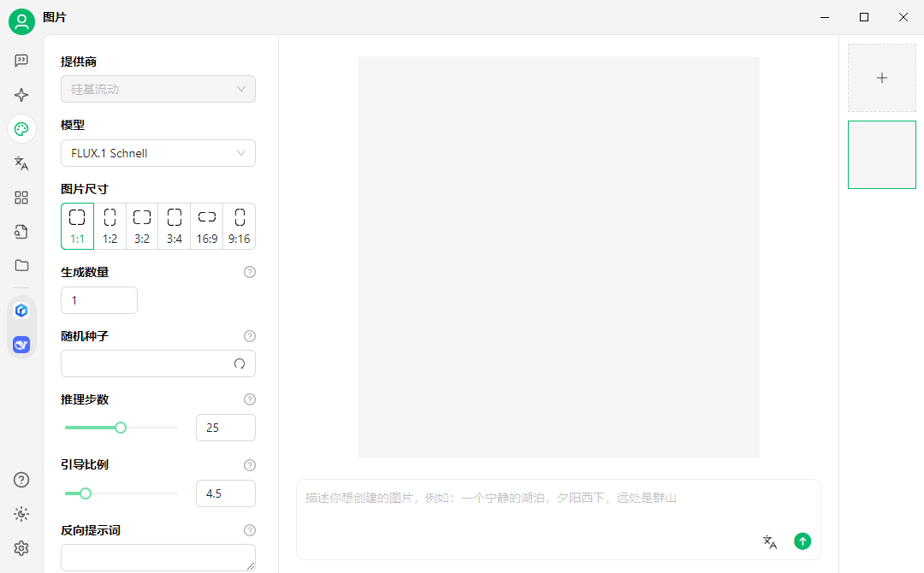Select the 1:1 image size
The width and height of the screenshot is (924, 573).
click(77, 226)
